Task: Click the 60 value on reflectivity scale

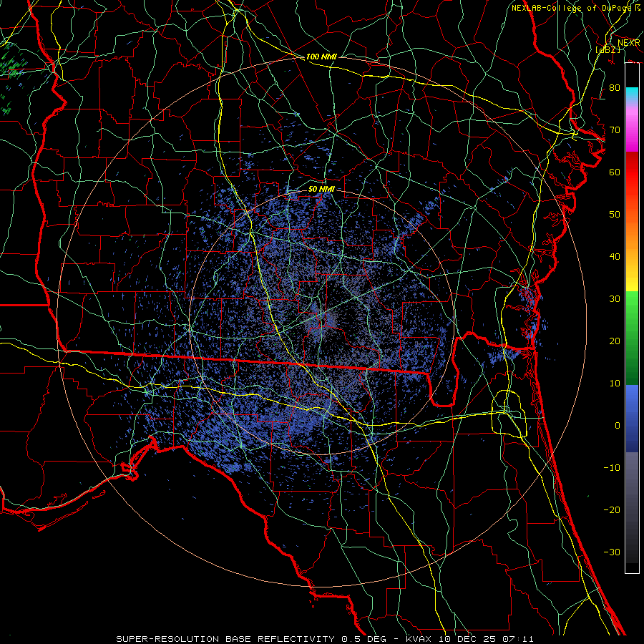Action: [615, 172]
